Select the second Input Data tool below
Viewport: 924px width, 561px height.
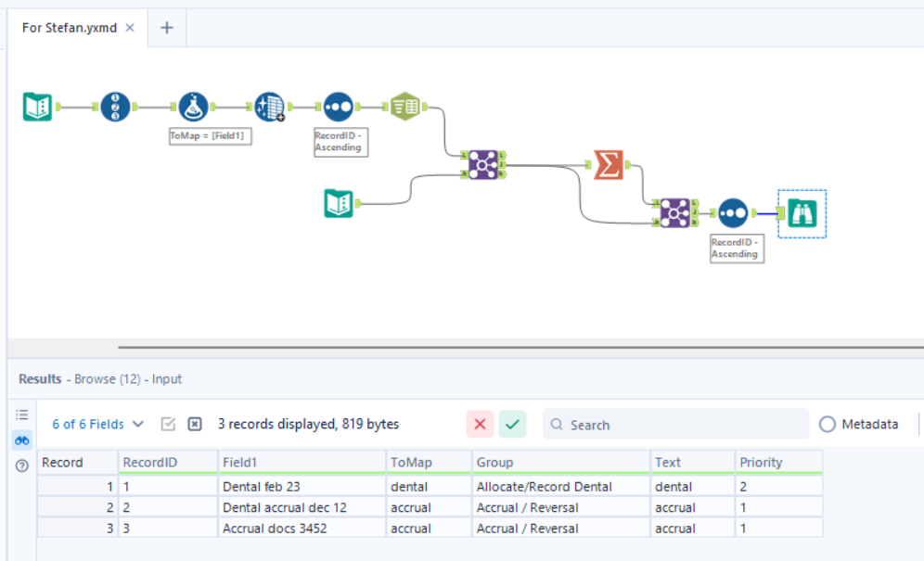[x=339, y=203]
